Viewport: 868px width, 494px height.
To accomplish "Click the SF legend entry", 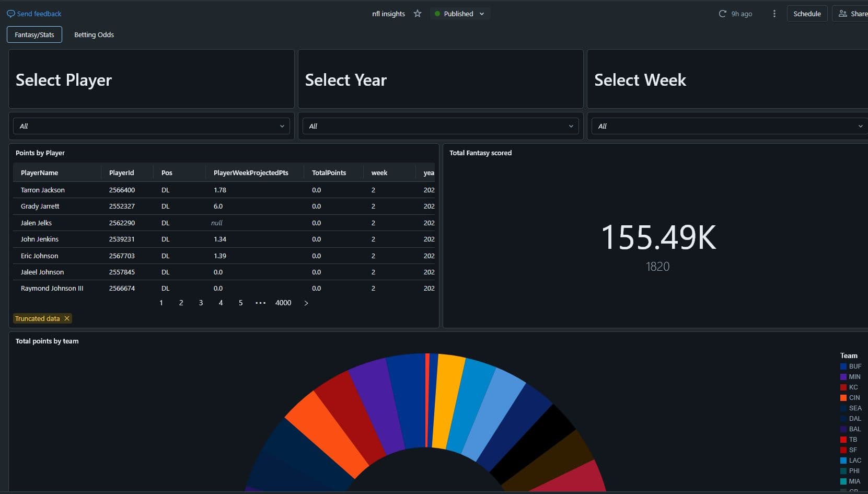I will click(849, 450).
